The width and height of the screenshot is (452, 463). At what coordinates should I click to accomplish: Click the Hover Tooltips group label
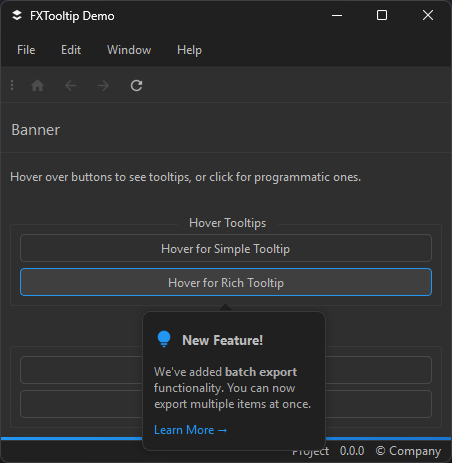coord(228,223)
